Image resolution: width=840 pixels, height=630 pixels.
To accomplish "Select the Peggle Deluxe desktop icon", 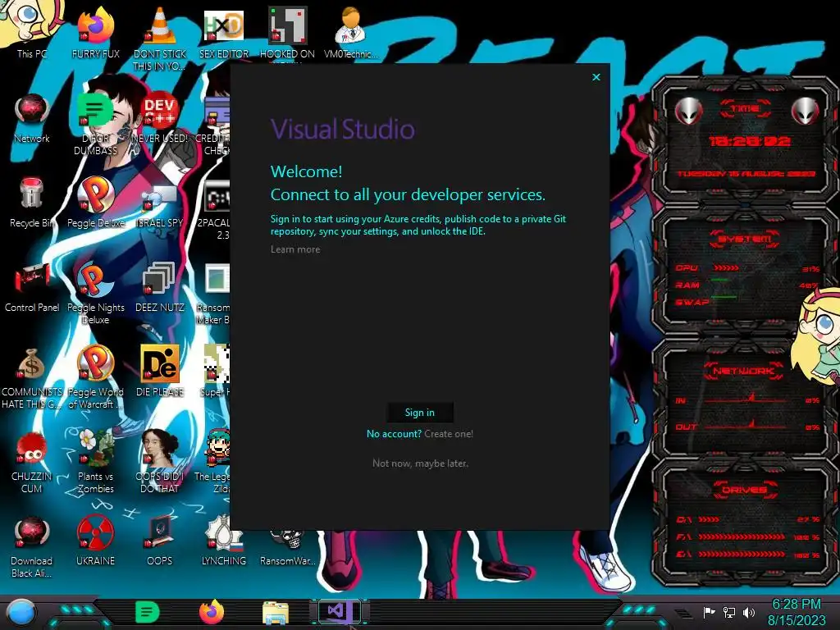I will (x=95, y=202).
